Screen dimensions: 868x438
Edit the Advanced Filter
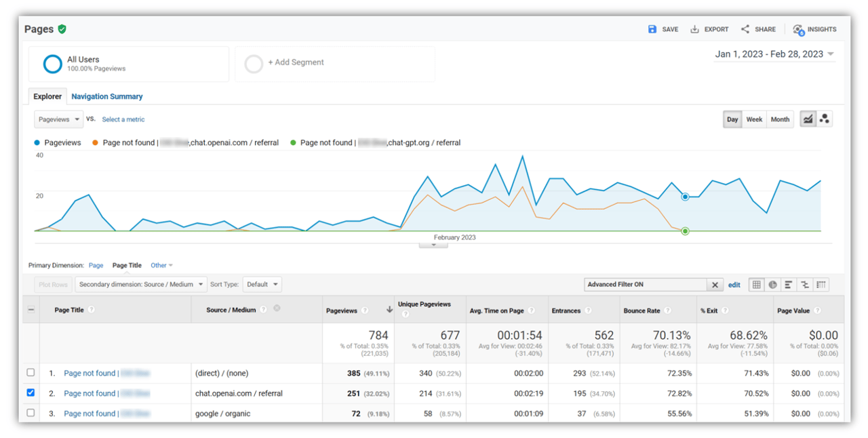point(734,284)
